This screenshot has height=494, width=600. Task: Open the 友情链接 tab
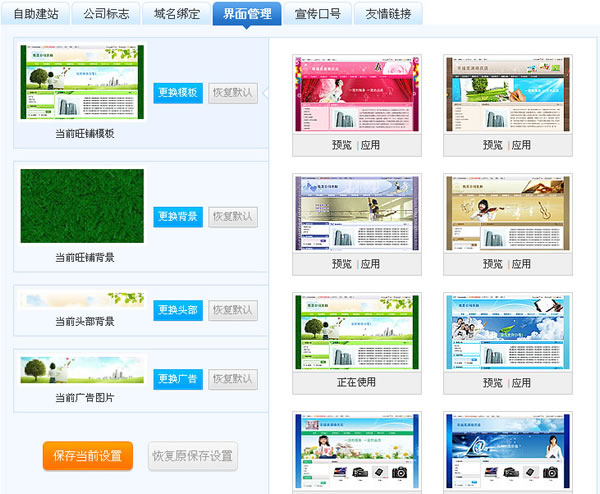coord(387,14)
